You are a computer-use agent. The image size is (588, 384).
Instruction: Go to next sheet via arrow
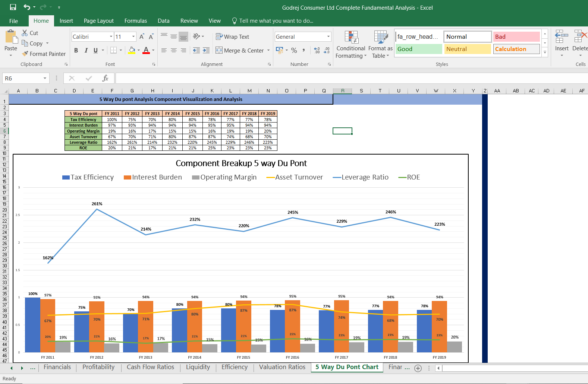coord(22,368)
